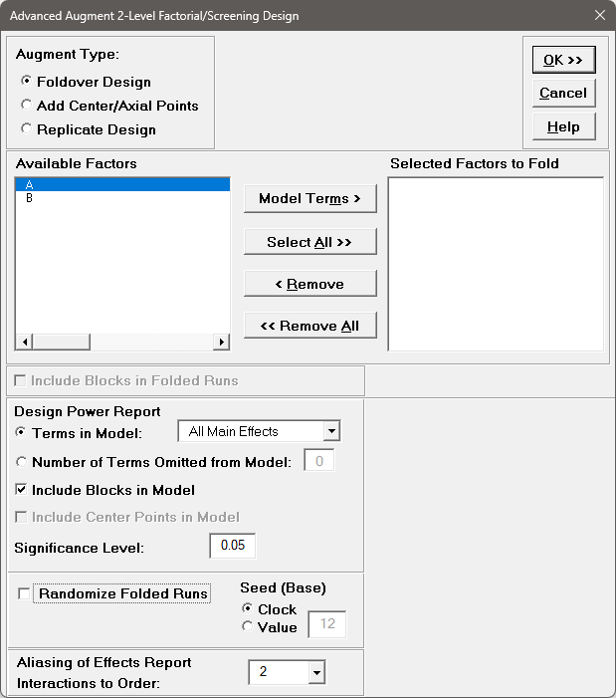Enable Randomize Folded Runs checkbox
616x698 pixels.
(25, 593)
